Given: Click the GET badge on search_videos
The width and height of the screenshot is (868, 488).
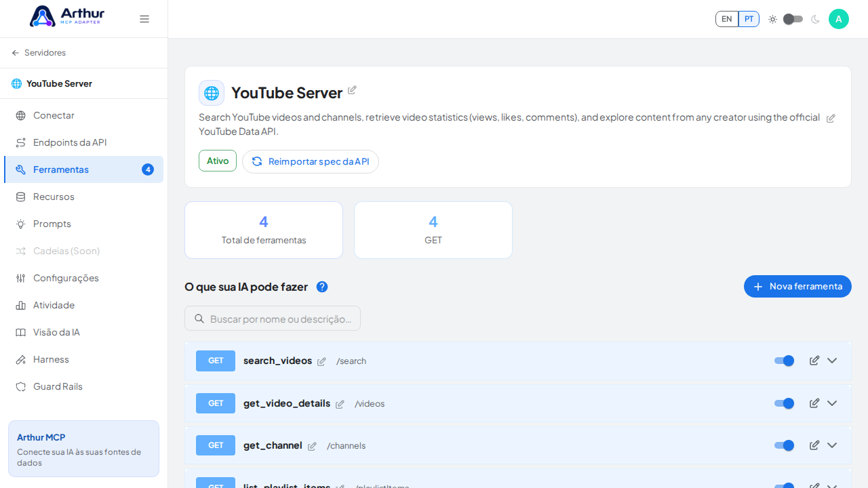Looking at the screenshot, I should (216, 361).
